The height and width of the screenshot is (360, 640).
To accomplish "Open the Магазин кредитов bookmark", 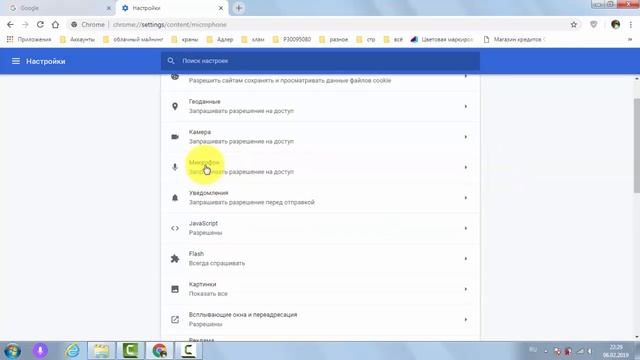I will [x=514, y=39].
